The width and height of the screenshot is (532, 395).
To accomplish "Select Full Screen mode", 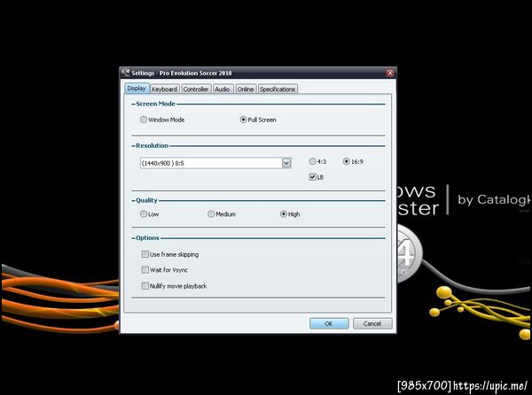I will 243,120.
